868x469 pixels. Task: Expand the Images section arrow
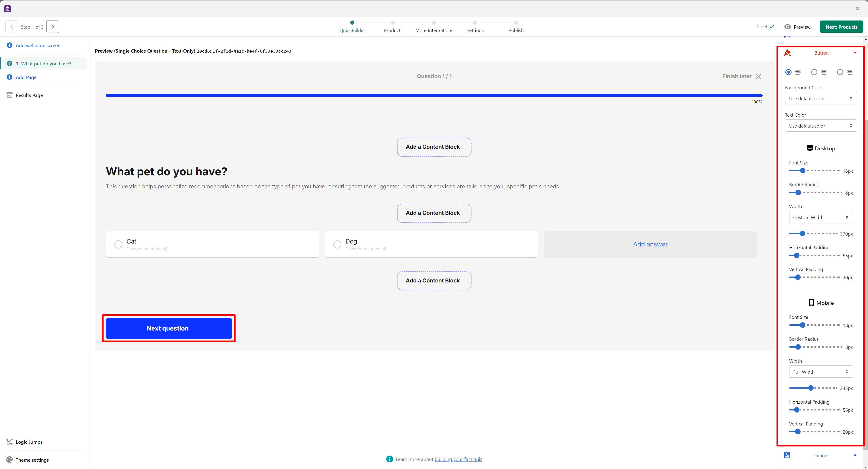coord(855,455)
